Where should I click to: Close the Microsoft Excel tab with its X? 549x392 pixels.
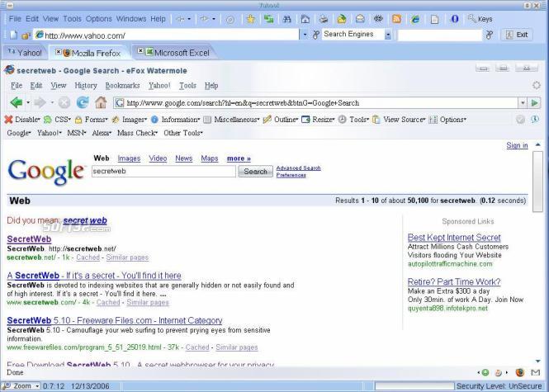[x=140, y=51]
